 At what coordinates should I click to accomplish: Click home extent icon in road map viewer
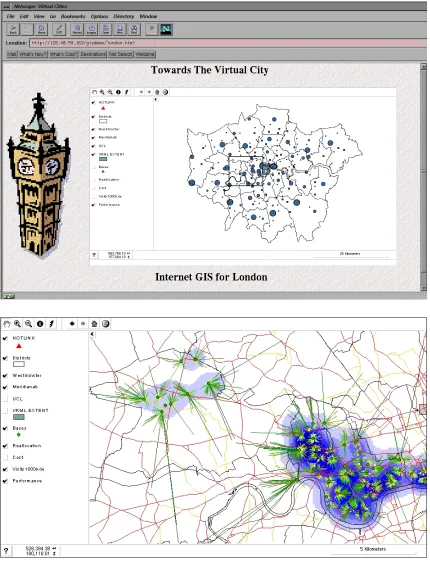coord(94,324)
